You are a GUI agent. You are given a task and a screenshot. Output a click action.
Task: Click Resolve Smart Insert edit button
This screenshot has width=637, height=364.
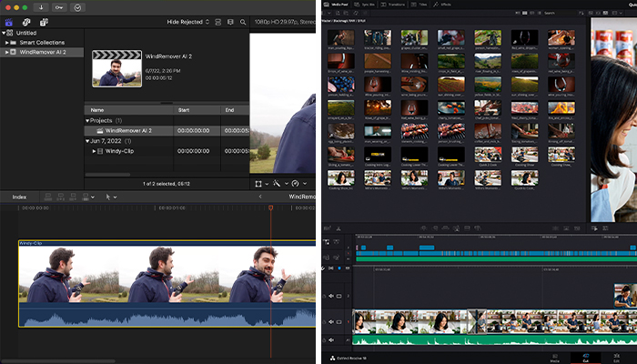[x=424, y=228]
